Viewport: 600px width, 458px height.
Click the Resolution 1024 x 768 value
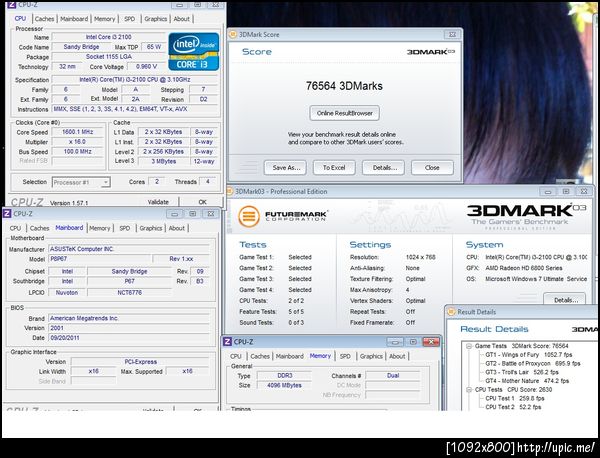coord(421,257)
